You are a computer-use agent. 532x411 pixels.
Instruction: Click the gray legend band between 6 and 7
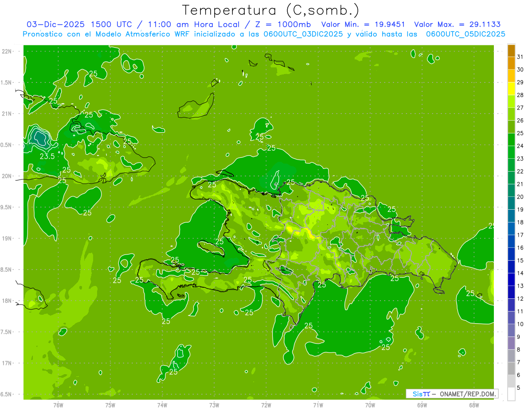point(511,369)
